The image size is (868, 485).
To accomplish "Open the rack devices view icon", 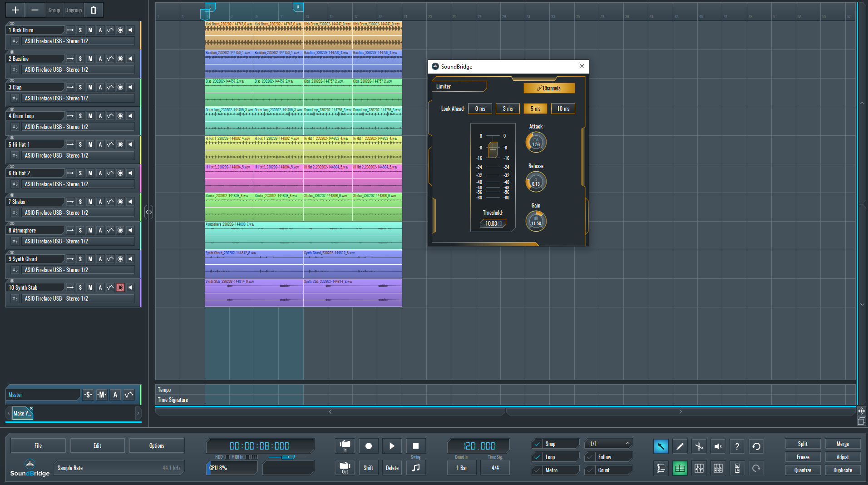I will point(737,468).
